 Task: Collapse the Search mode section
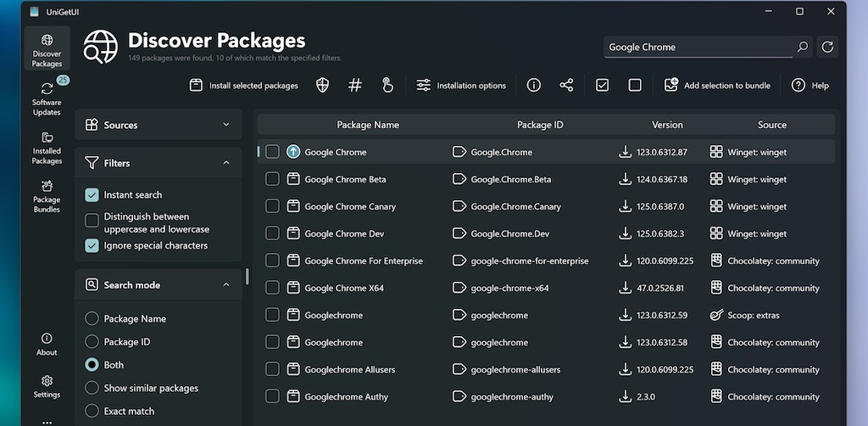(x=225, y=285)
